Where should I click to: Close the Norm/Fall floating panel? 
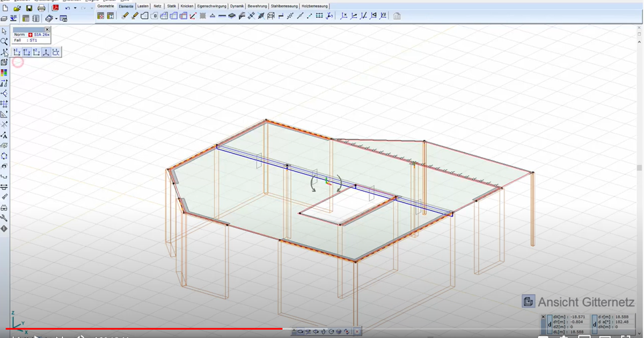[x=47, y=29]
